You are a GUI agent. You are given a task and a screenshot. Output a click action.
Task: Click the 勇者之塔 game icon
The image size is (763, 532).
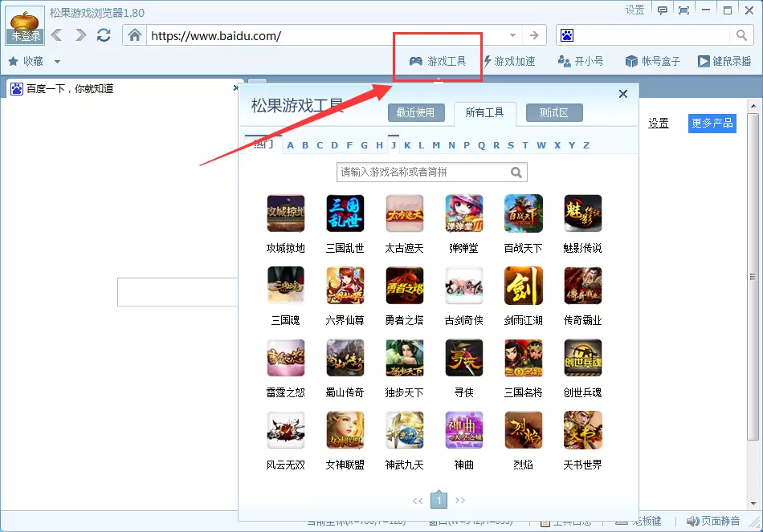404,286
